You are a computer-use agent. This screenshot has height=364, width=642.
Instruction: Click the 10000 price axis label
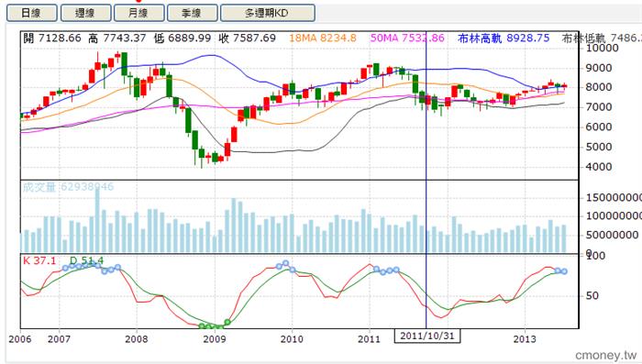[x=603, y=48]
